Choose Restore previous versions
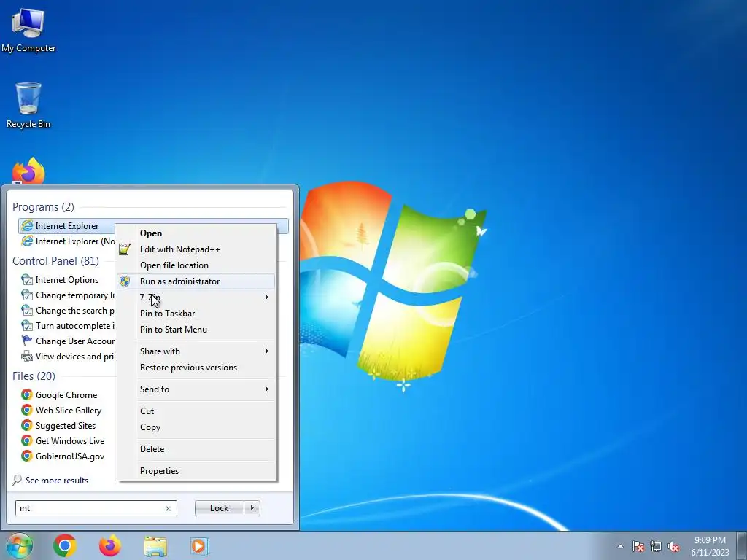This screenshot has width=747, height=560. click(x=196, y=367)
